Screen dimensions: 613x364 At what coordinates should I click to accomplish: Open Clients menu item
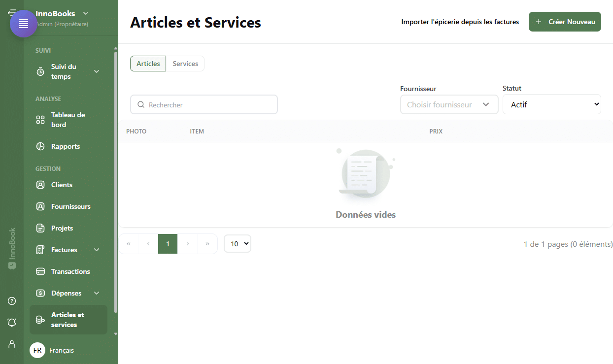pyautogui.click(x=68, y=185)
